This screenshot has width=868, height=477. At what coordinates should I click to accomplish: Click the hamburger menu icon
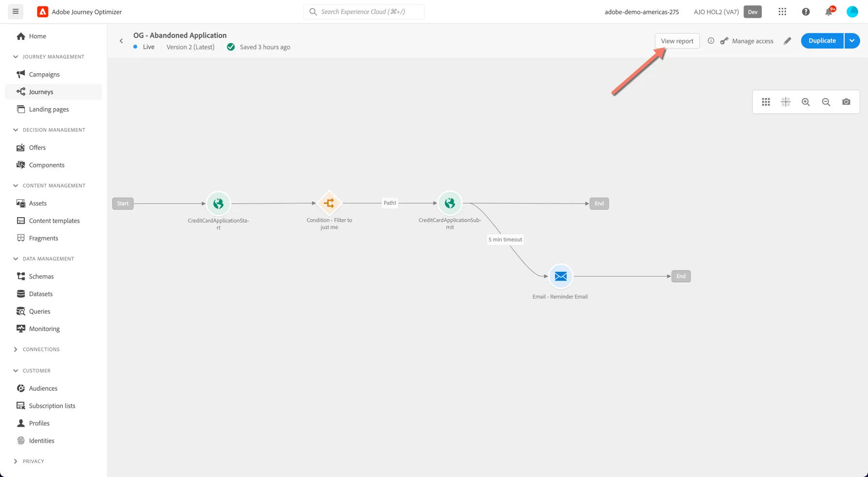coord(15,12)
